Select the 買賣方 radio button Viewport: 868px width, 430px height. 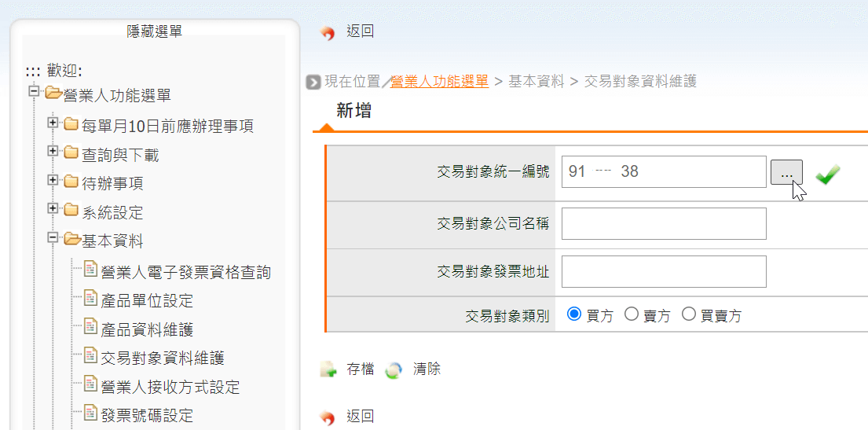pos(689,314)
